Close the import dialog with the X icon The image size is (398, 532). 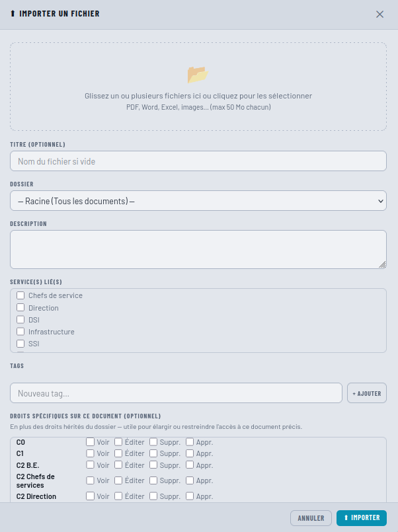[379, 15]
